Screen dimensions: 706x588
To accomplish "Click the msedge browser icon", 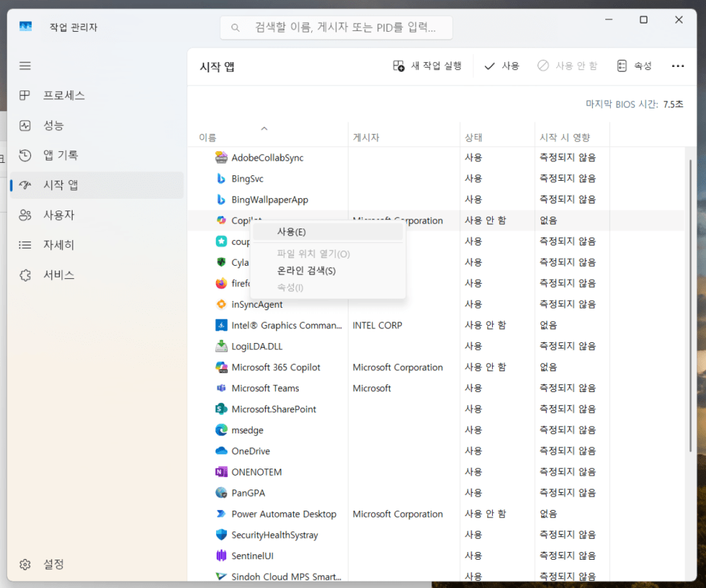I will pos(221,430).
